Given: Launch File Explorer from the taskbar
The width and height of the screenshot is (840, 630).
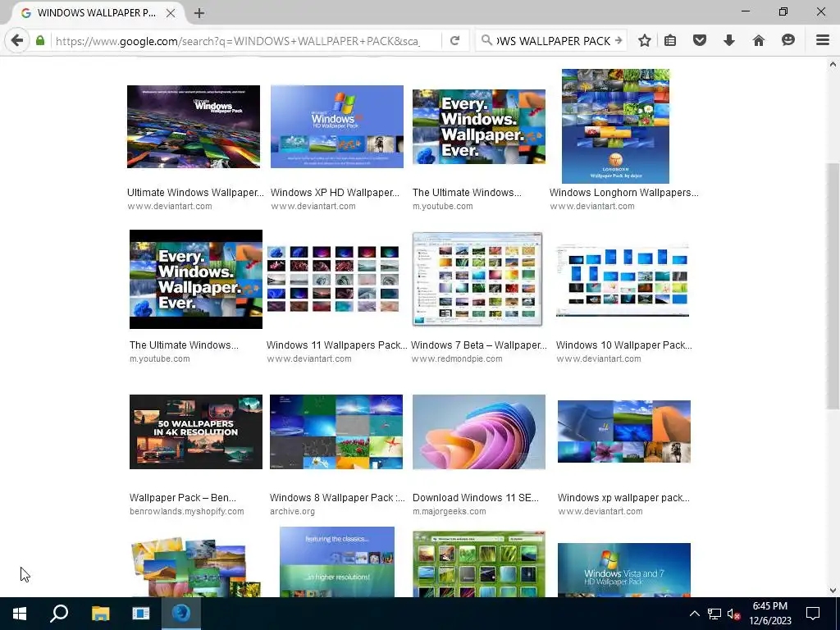Looking at the screenshot, I should (100, 614).
